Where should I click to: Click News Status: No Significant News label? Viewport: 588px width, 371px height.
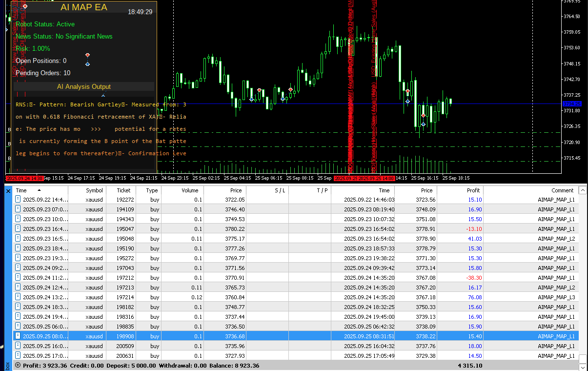(x=64, y=36)
